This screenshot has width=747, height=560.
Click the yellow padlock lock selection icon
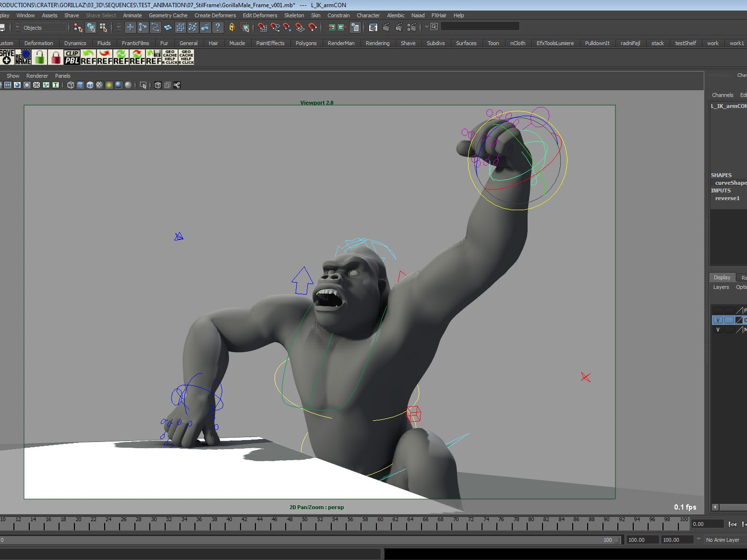click(231, 27)
